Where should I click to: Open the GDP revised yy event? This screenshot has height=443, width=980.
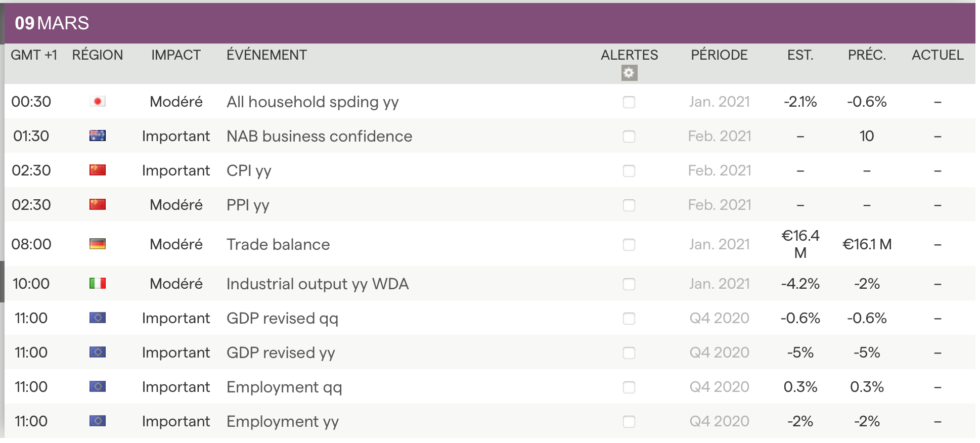point(281,353)
